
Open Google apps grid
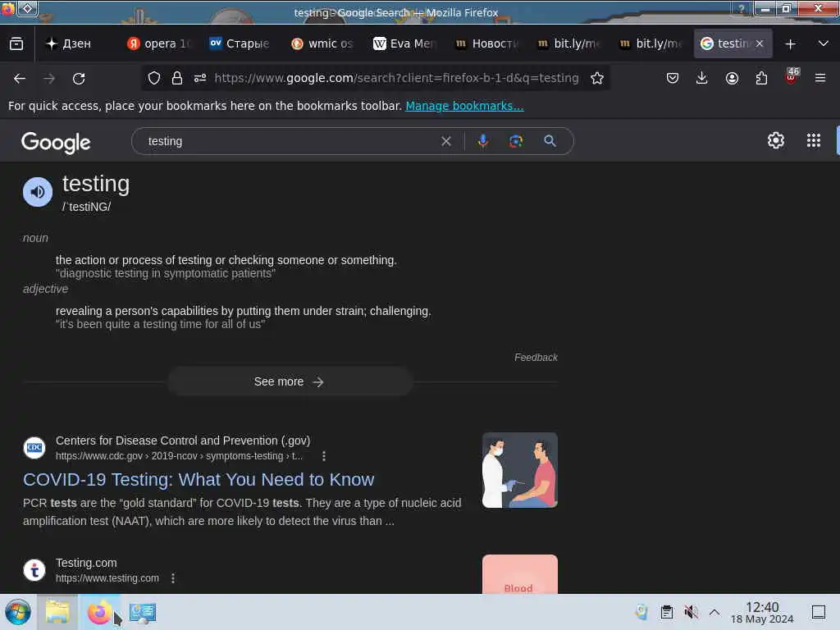813,140
